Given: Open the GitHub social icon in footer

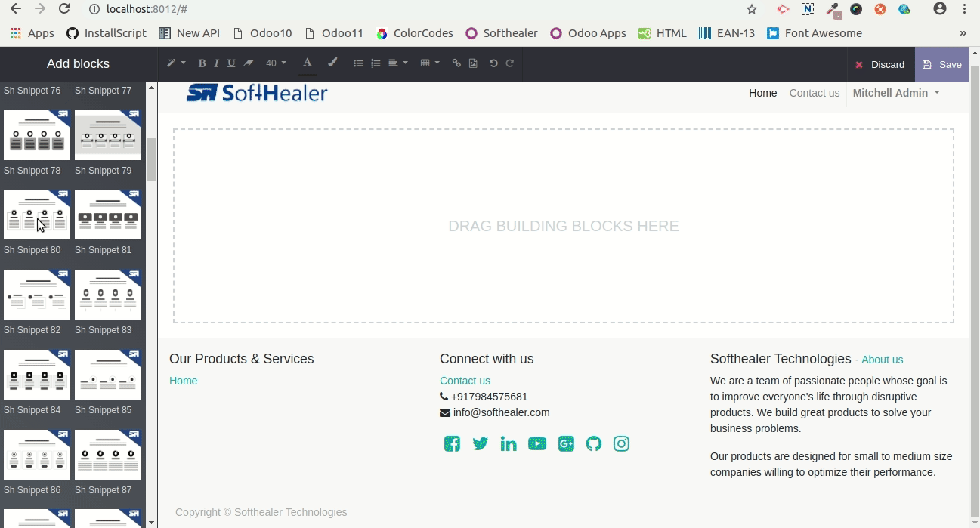Looking at the screenshot, I should [x=594, y=443].
